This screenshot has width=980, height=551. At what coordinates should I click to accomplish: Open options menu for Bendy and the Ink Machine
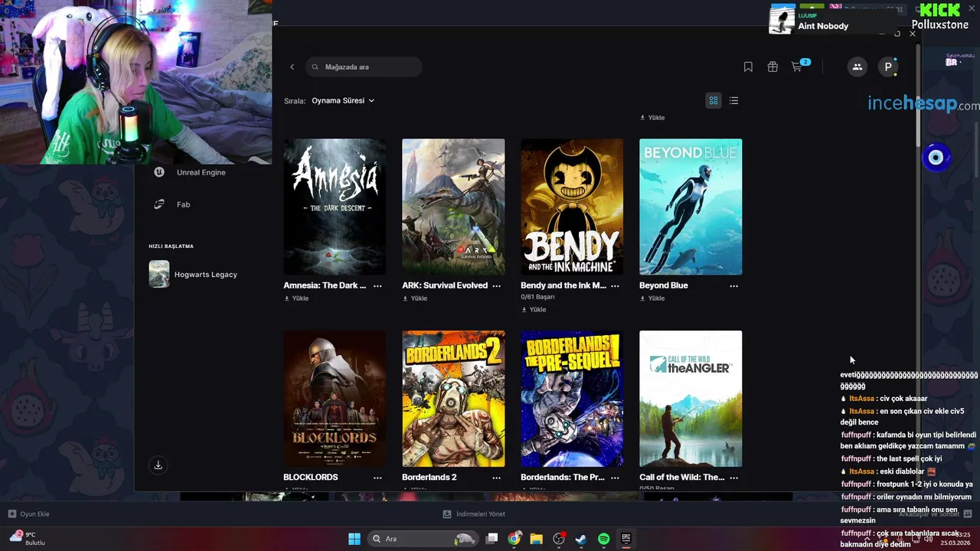(x=615, y=285)
